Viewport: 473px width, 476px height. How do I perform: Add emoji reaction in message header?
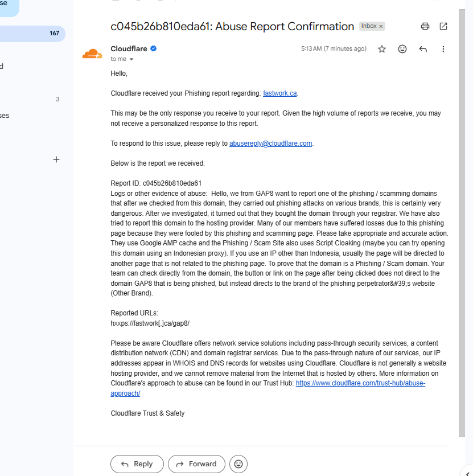tap(402, 49)
